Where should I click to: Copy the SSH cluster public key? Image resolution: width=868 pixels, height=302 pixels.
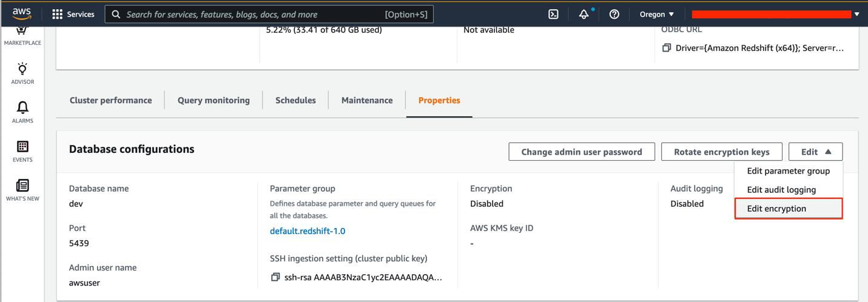point(275,277)
